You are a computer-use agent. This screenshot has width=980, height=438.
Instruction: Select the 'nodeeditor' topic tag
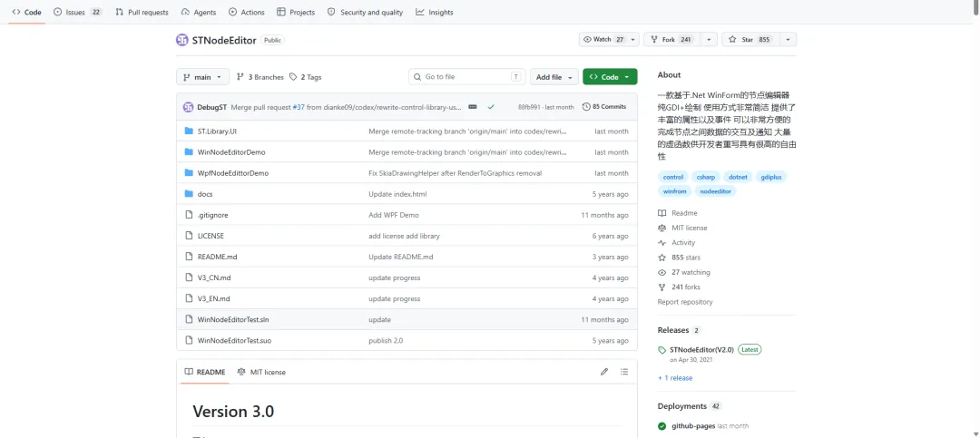click(716, 191)
